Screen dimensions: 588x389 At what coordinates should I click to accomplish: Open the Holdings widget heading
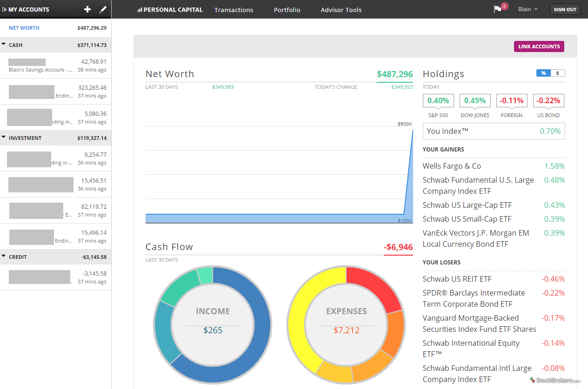pyautogui.click(x=443, y=74)
